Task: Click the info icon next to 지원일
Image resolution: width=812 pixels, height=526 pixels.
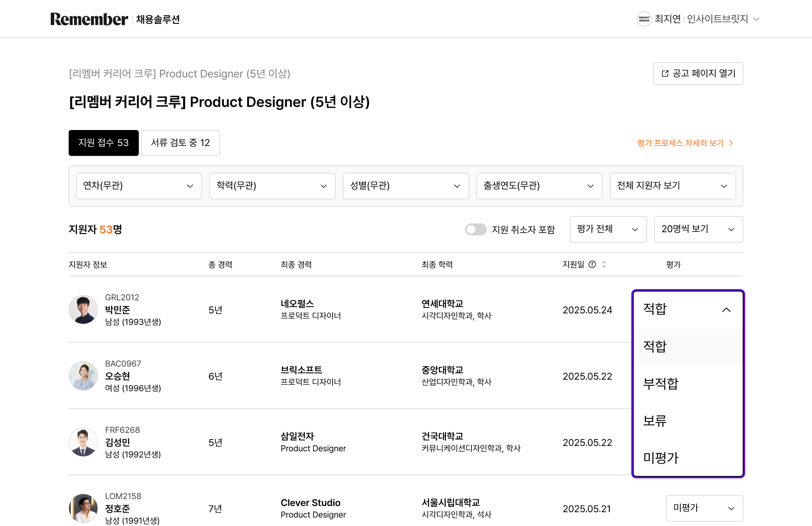Action: click(x=592, y=264)
